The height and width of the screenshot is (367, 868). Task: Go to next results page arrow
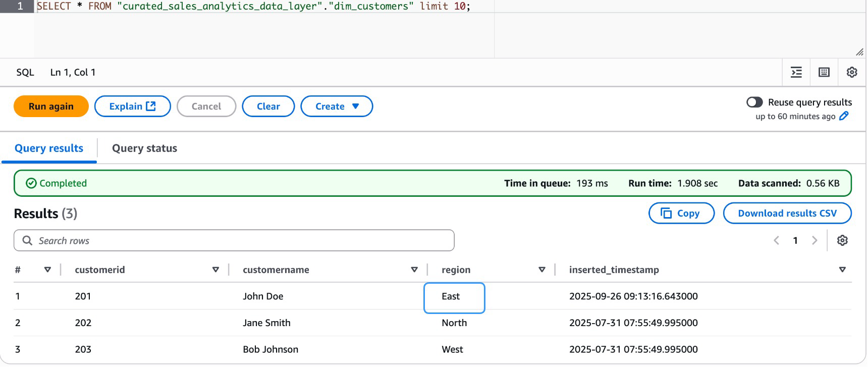point(814,240)
